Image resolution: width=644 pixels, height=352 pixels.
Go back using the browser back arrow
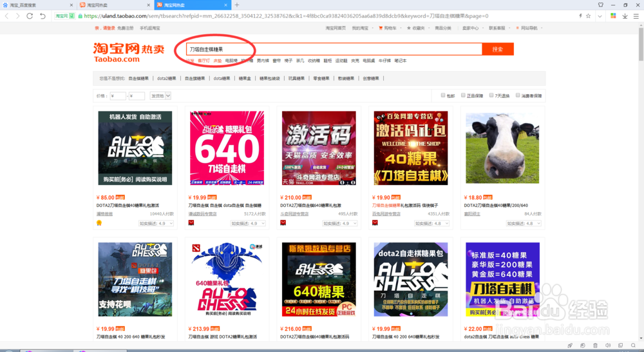pos(6,16)
